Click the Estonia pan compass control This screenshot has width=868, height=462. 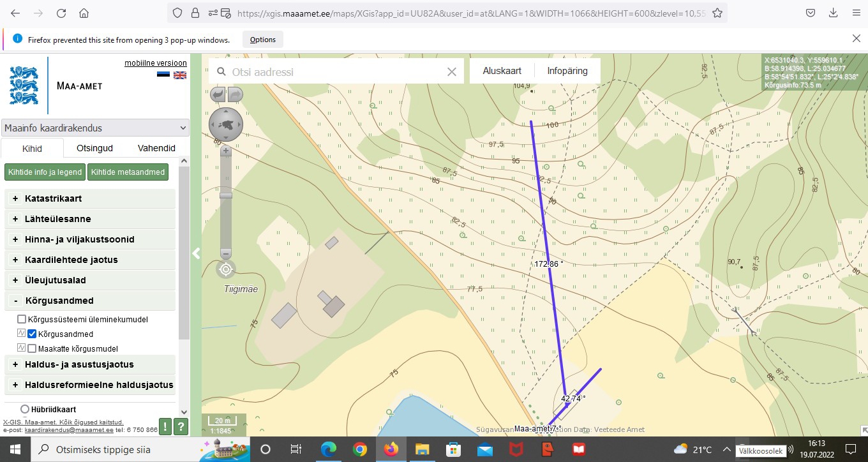226,124
